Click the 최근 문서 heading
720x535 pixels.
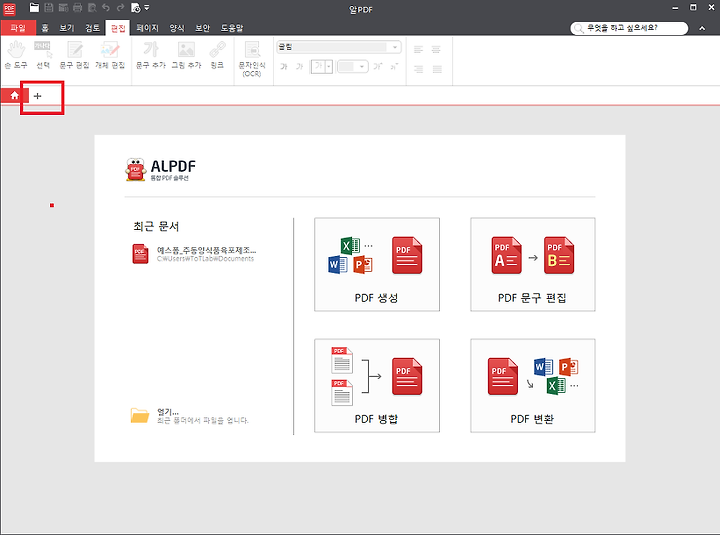tap(156, 226)
